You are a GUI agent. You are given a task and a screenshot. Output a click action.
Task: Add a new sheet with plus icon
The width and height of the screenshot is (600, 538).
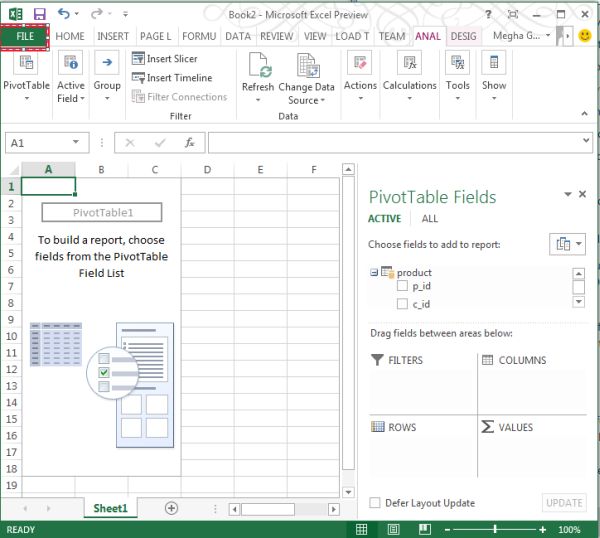tap(171, 508)
